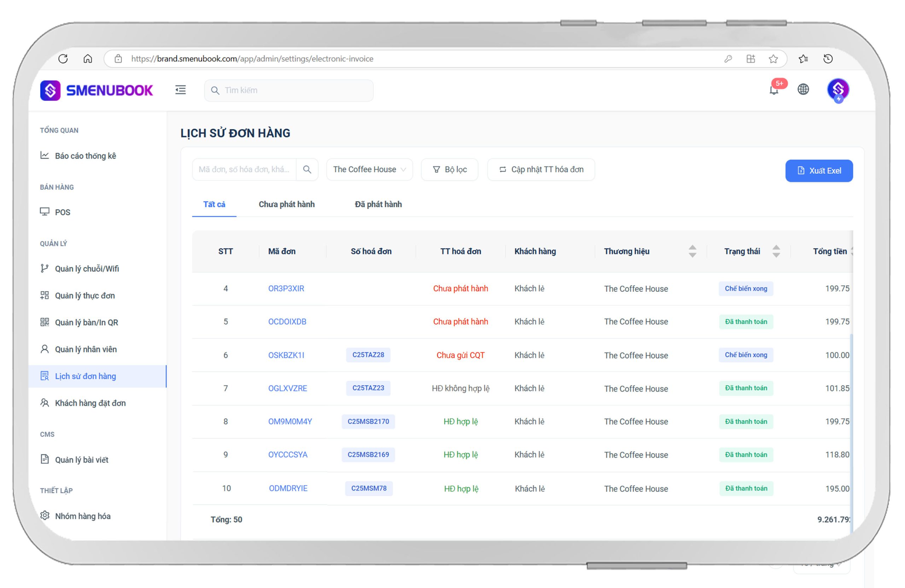905x588 pixels.
Task: Click the Xuất Exel button
Action: [819, 171]
